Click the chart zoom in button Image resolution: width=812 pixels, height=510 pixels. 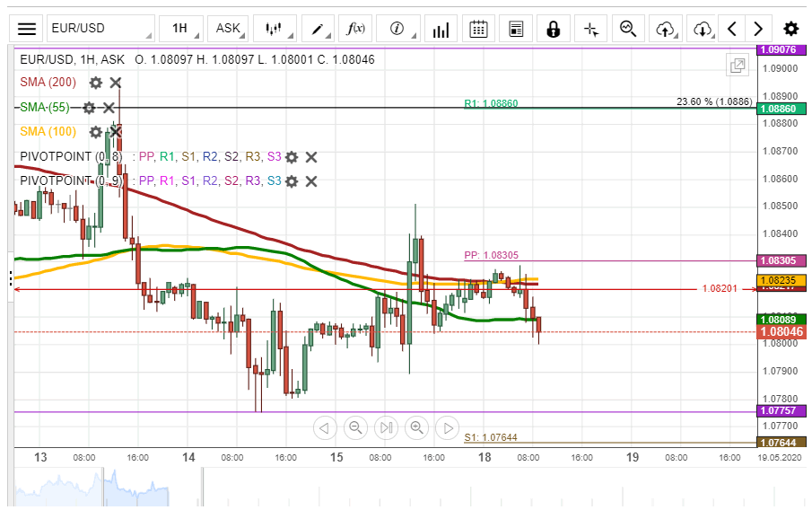(x=417, y=428)
